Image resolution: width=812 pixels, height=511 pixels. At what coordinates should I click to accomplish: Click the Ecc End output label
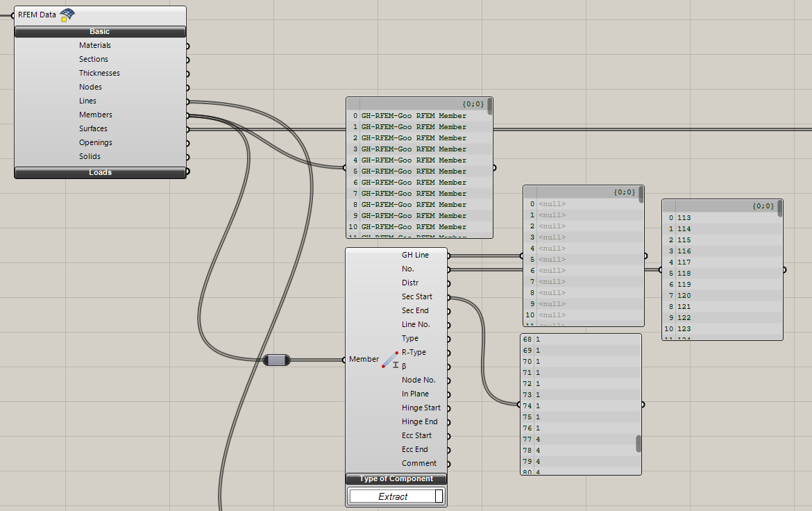(x=415, y=450)
